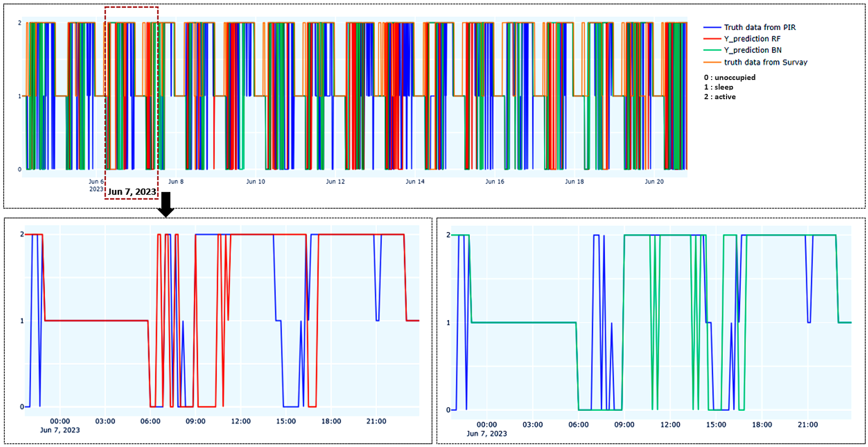Click '09:00' tick on the green BN chart
The width and height of the screenshot is (868, 447).
click(624, 425)
